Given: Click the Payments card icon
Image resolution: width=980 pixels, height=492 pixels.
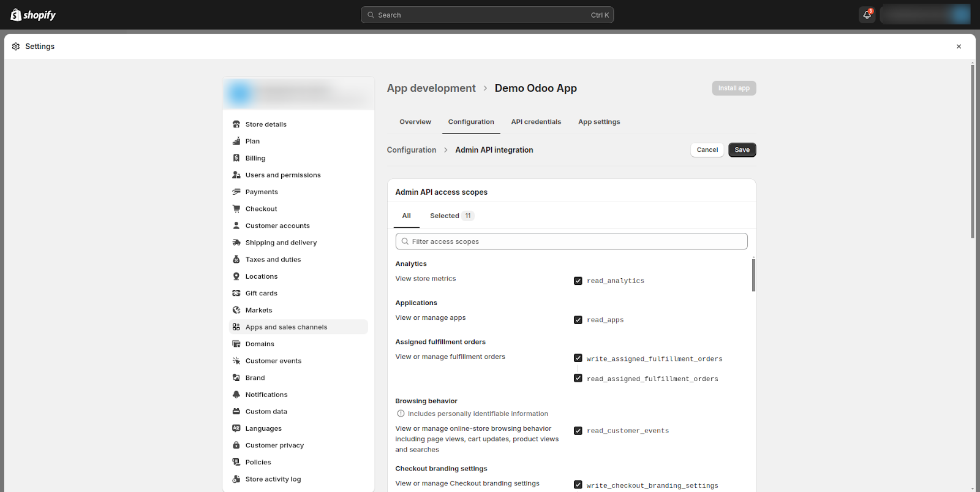Looking at the screenshot, I should click(x=236, y=192).
